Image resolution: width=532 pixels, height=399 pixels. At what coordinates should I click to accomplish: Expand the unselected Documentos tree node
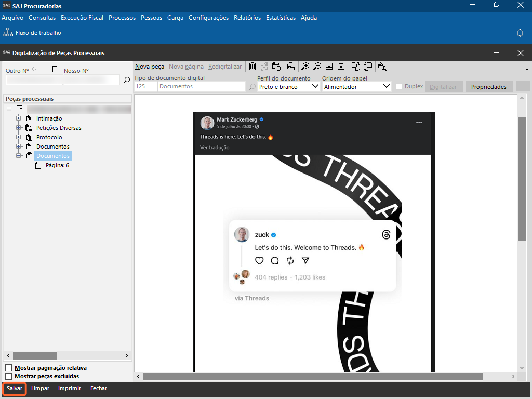coord(19,147)
